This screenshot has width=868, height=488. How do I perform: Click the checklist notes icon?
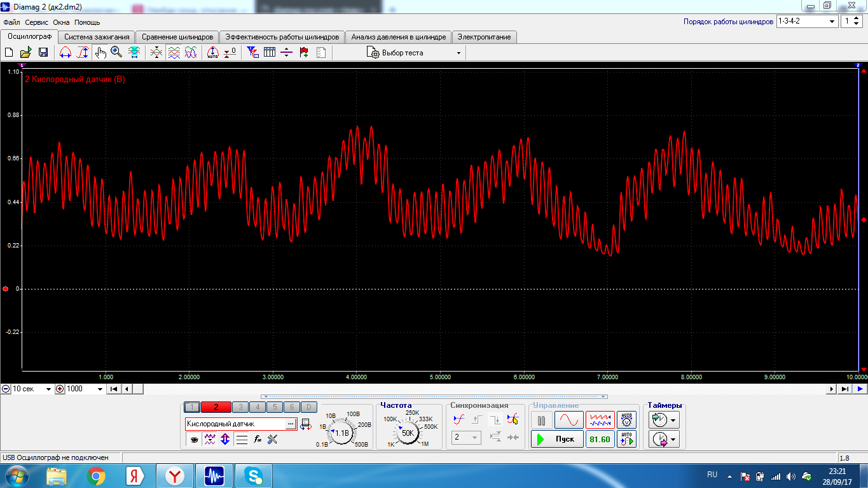320,53
